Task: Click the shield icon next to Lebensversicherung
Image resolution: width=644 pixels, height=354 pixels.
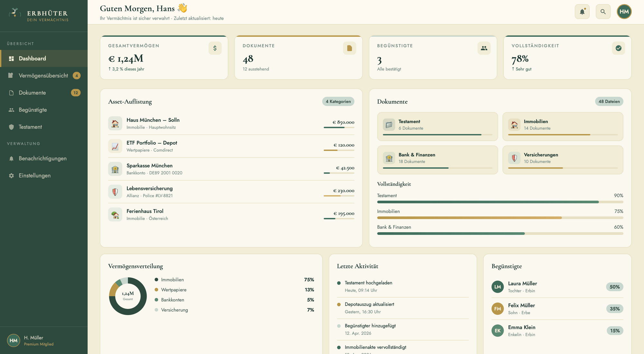Action: (115, 192)
